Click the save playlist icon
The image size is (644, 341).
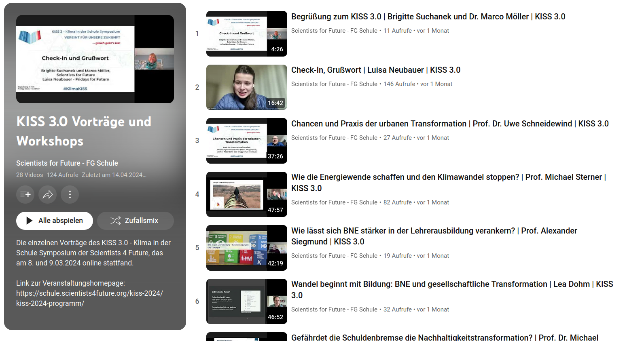tap(25, 194)
